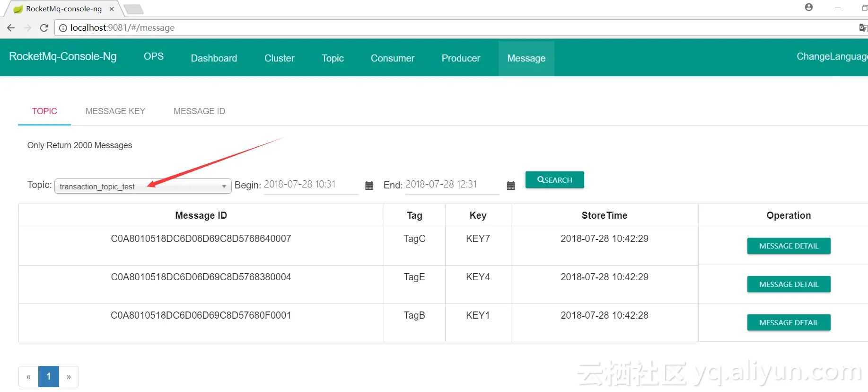Open MESSAGE DETAIL for KEY1 row

pyautogui.click(x=789, y=323)
